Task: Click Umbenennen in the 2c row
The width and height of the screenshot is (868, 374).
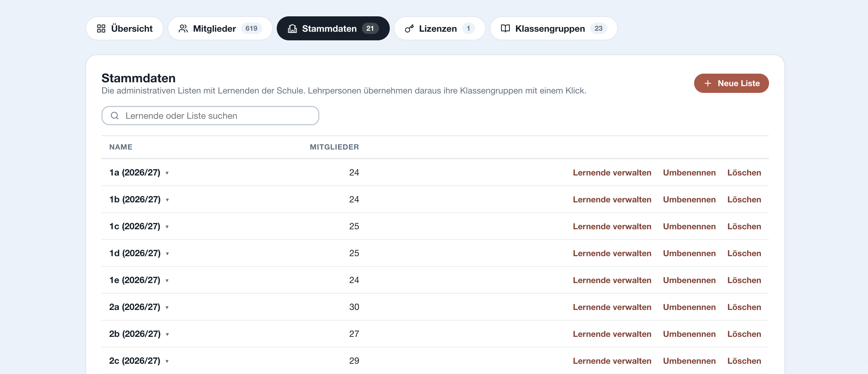Action: tap(689, 361)
